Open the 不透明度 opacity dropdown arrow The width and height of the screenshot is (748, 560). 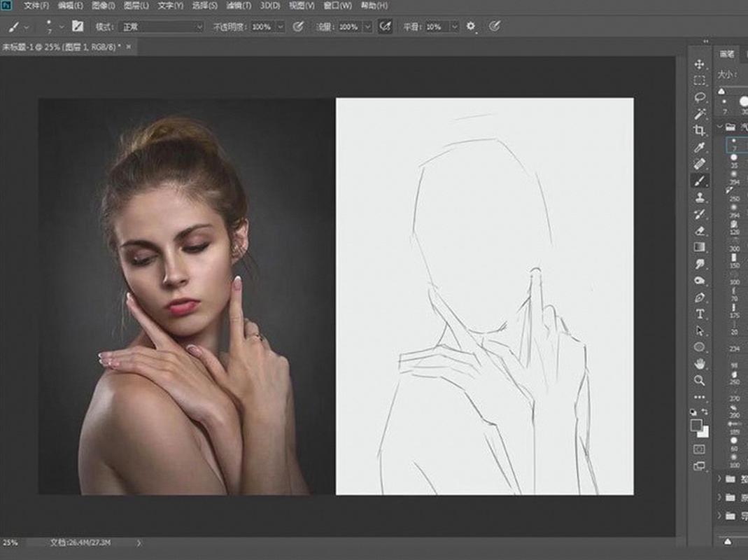point(281,27)
